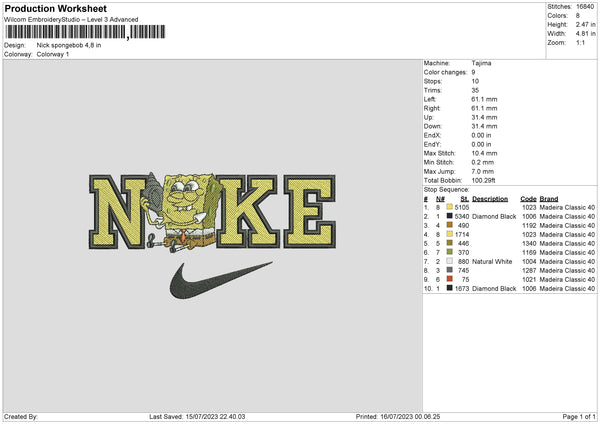Click the yellow swatch in the 5105 stitches row
The height and width of the screenshot is (424, 600).
pyautogui.click(x=449, y=207)
